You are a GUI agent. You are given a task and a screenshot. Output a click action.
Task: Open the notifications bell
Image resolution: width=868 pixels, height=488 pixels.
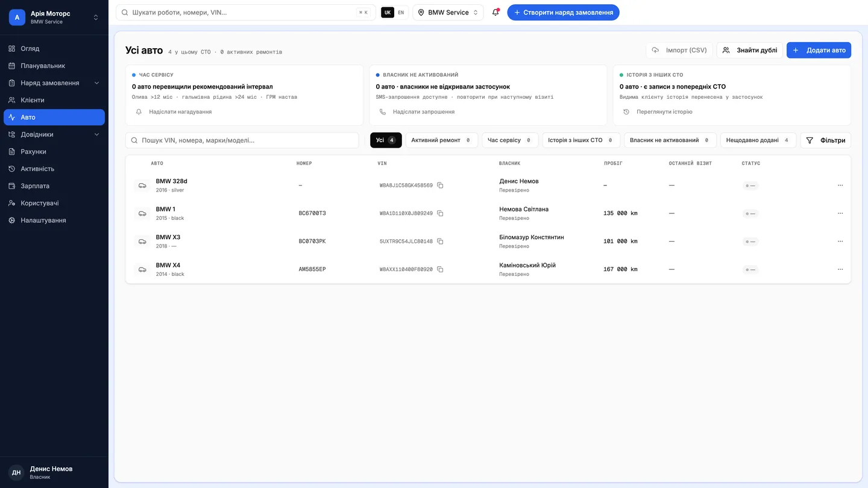point(495,12)
